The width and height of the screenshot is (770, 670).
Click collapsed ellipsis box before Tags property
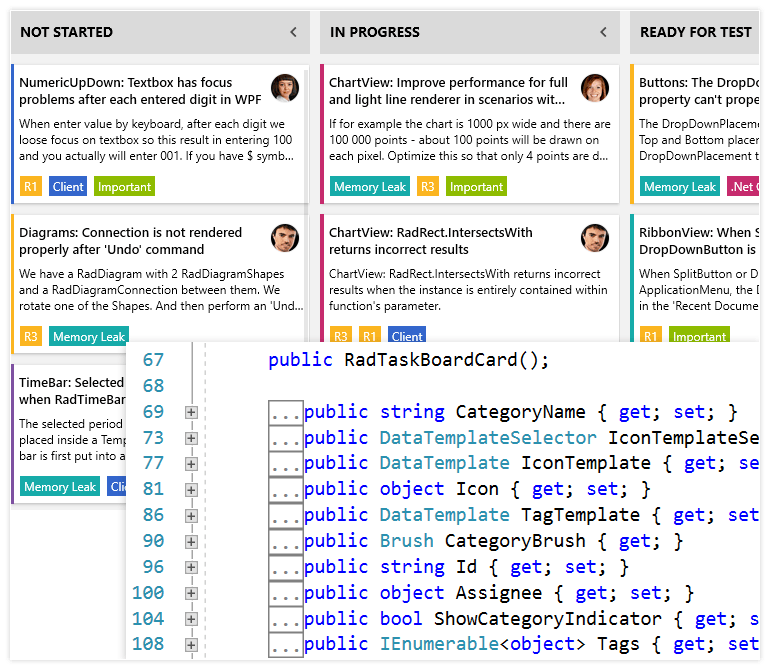click(286, 645)
